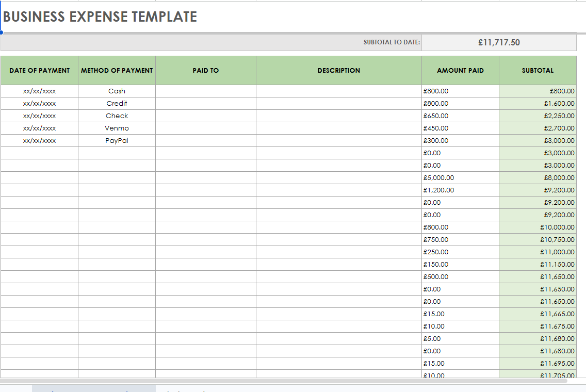The height and width of the screenshot is (392, 586).
Task: Click the £11,000.00 subtotal cell
Action: pyautogui.click(x=538, y=252)
